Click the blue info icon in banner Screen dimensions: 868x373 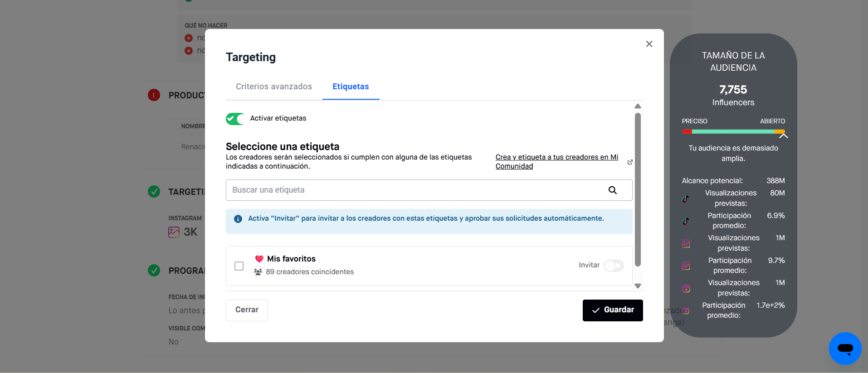[x=238, y=219]
